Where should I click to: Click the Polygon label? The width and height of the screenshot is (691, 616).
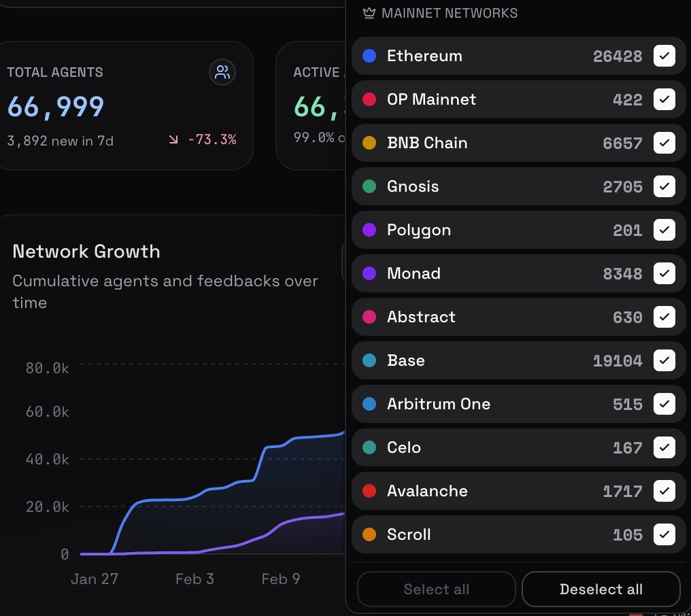pyautogui.click(x=419, y=230)
